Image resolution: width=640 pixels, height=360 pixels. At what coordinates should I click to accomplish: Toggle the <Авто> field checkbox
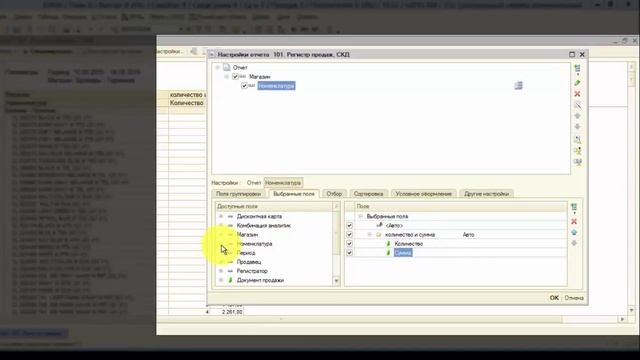point(349,225)
